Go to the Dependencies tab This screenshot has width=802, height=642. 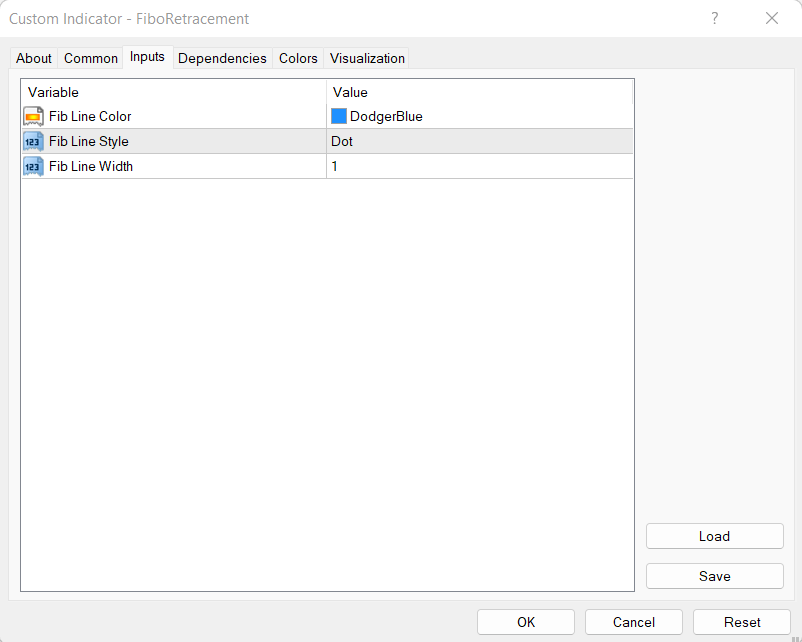222,58
